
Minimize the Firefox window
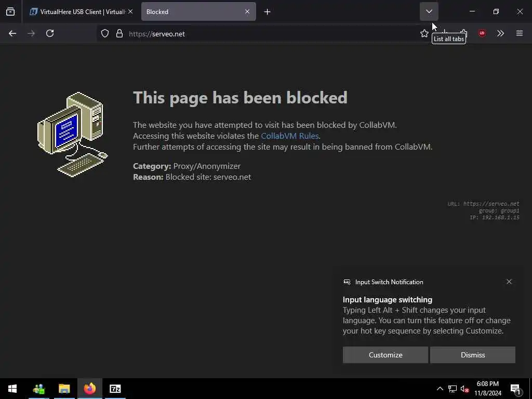click(x=472, y=11)
